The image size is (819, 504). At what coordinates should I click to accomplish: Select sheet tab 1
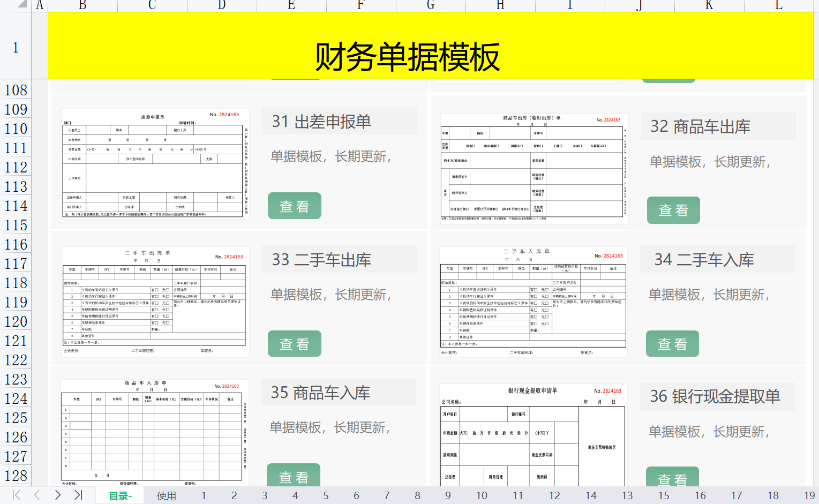tap(204, 495)
